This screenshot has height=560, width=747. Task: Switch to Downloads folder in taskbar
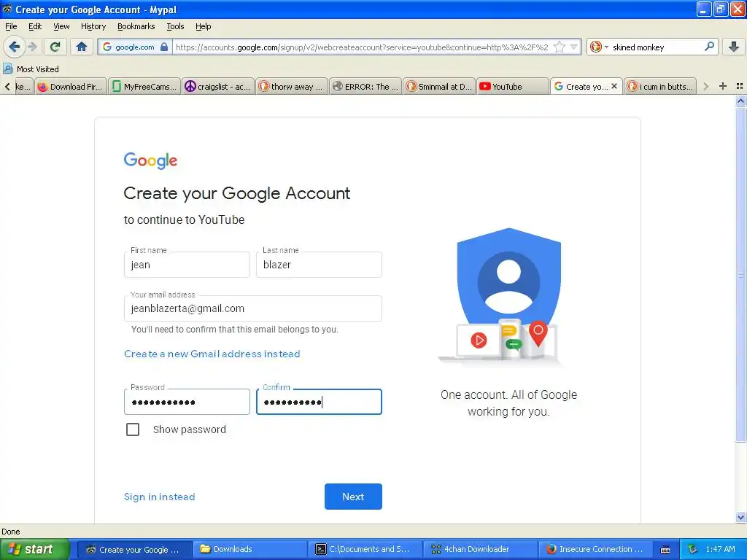pos(251,549)
